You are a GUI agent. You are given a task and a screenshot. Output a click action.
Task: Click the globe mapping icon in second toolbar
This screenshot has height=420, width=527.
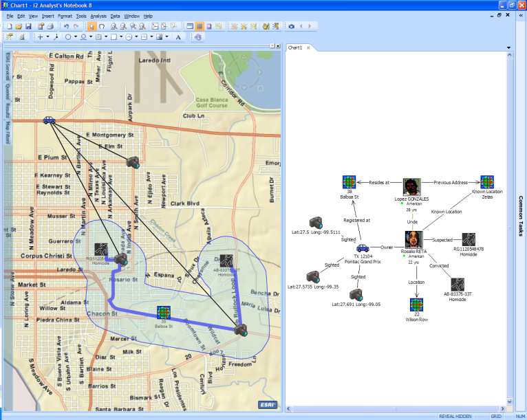click(x=198, y=37)
